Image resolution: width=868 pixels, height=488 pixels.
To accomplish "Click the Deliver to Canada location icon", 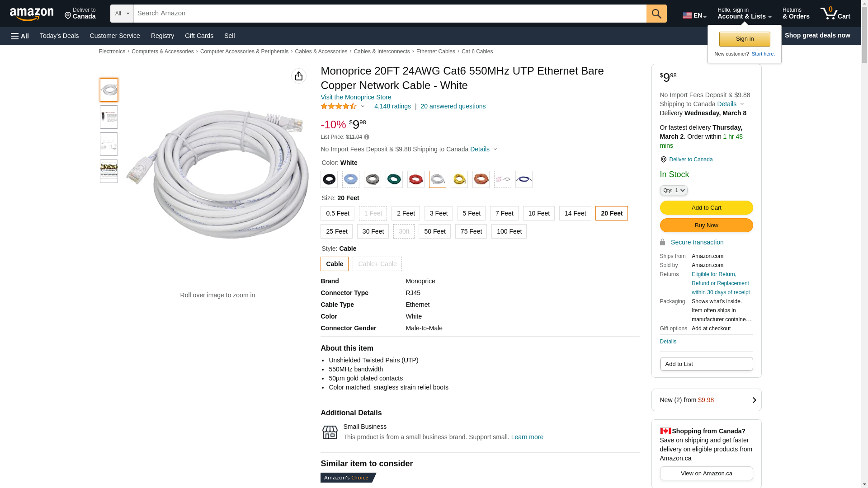I will pos(663,160).
